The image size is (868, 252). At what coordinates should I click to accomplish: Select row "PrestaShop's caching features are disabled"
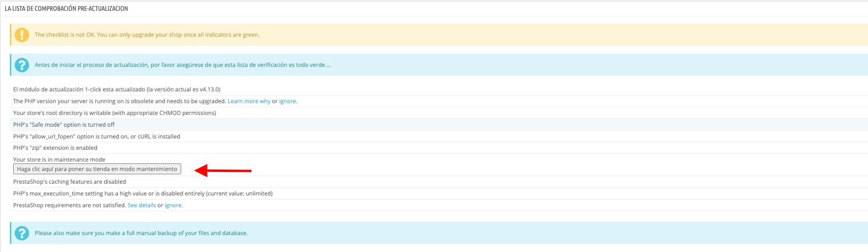tap(440, 182)
